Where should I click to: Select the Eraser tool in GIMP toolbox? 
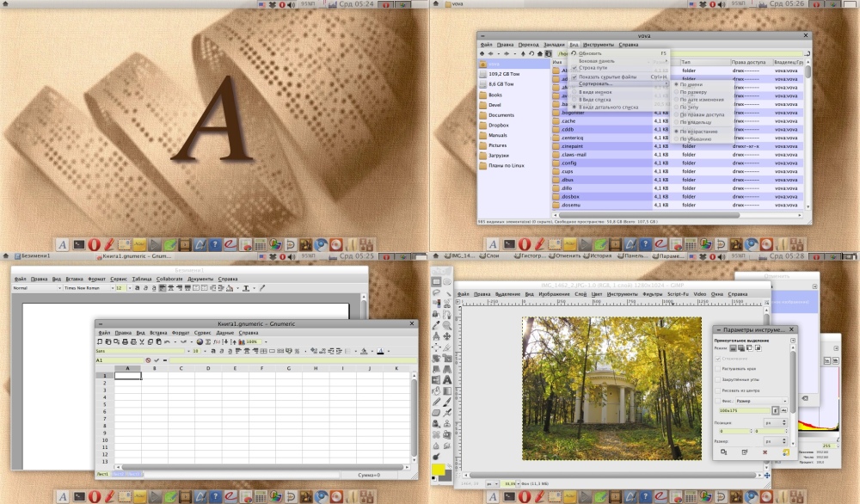tap(437, 413)
